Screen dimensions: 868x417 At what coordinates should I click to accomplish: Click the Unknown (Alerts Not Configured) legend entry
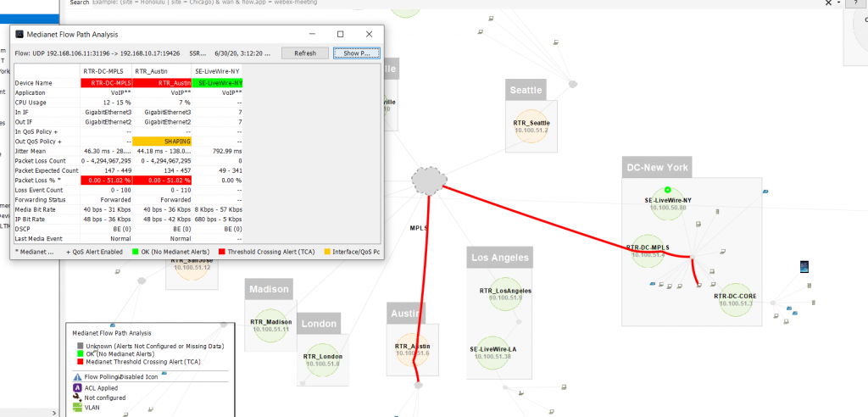(x=150, y=346)
